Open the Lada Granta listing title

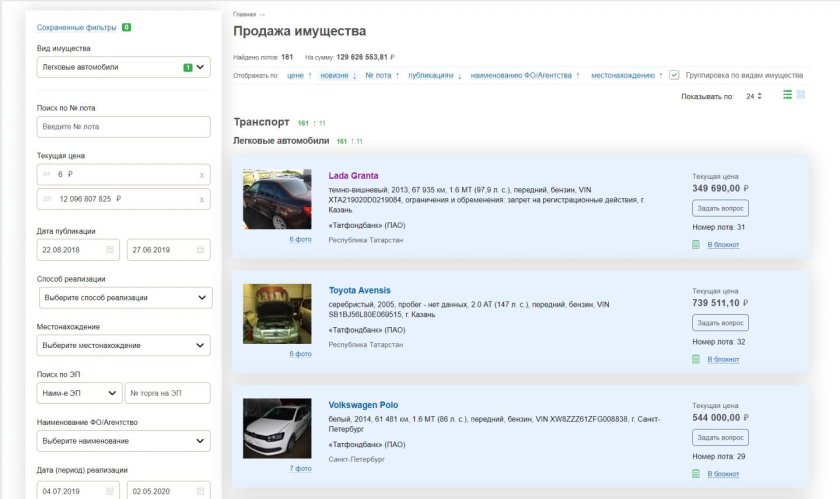(353, 176)
